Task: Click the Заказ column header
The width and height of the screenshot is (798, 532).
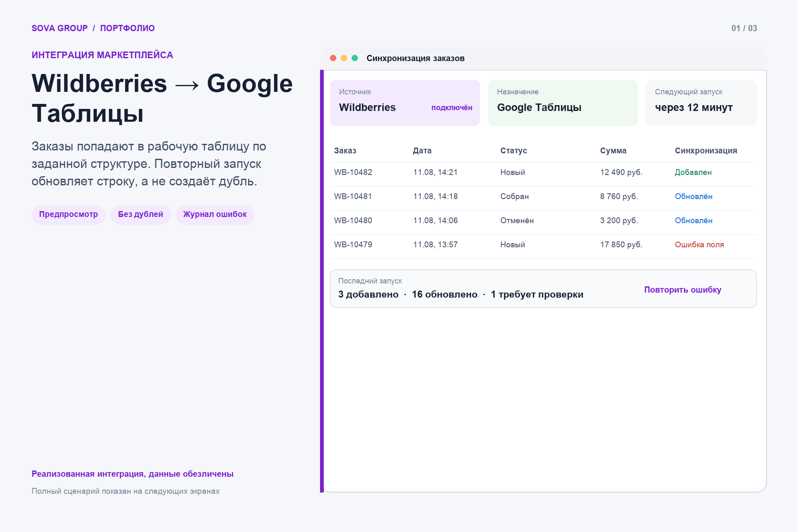Action: pos(345,150)
